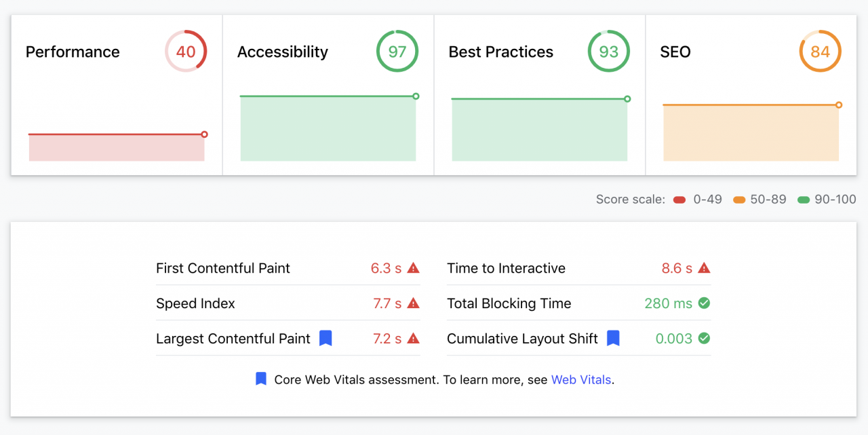The height and width of the screenshot is (435, 868).
Task: Click the green checkmark for Total Blocking Time
Action: [x=704, y=303]
